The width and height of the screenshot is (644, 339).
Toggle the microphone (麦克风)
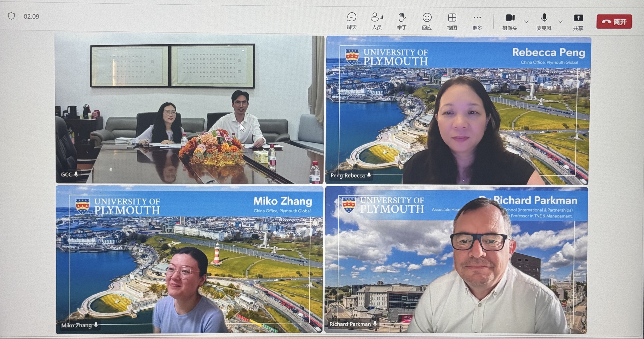pos(544,22)
